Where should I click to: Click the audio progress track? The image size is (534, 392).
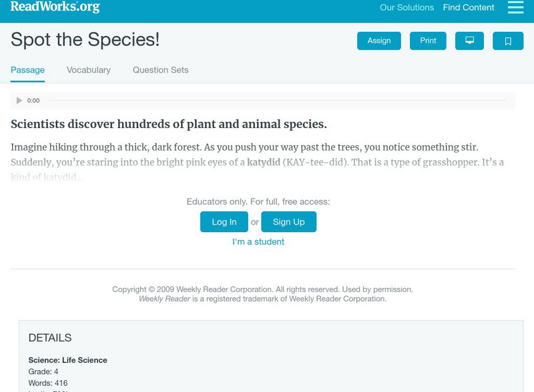277,101
